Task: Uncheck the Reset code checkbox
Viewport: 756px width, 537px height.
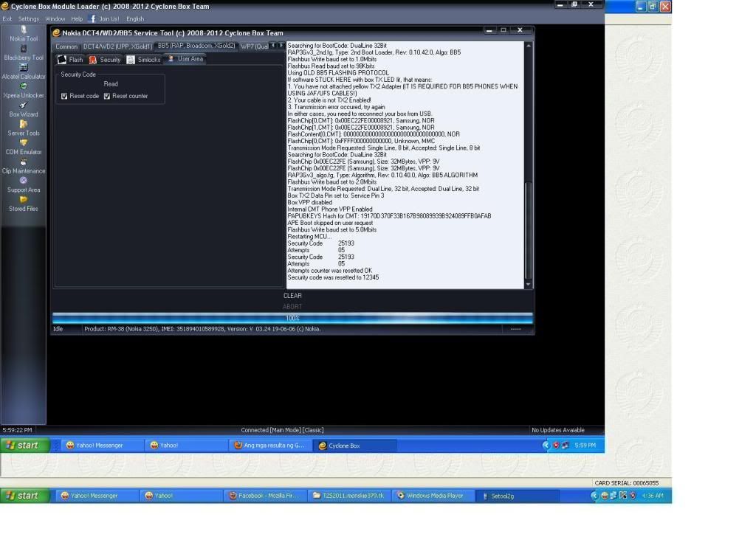Action: click(65, 96)
